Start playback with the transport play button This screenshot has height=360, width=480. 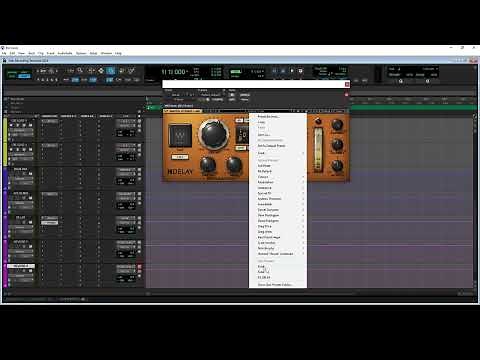tap(292, 71)
